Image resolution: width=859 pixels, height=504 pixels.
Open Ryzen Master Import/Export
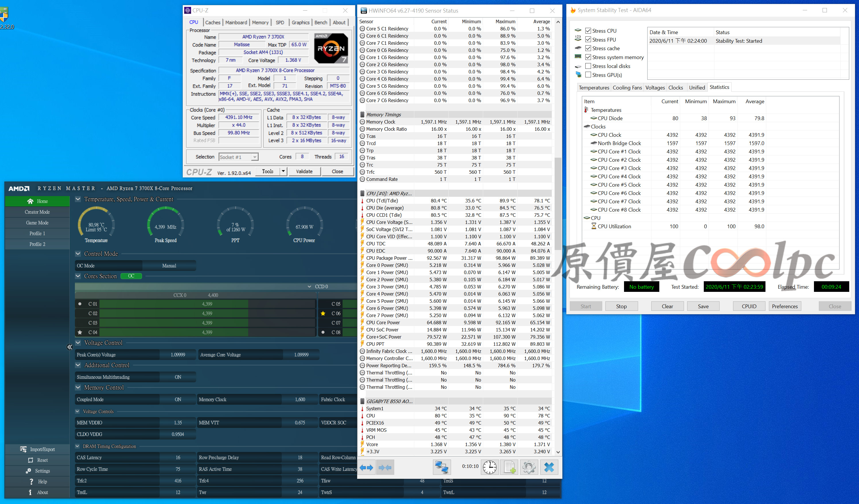pyautogui.click(x=38, y=449)
